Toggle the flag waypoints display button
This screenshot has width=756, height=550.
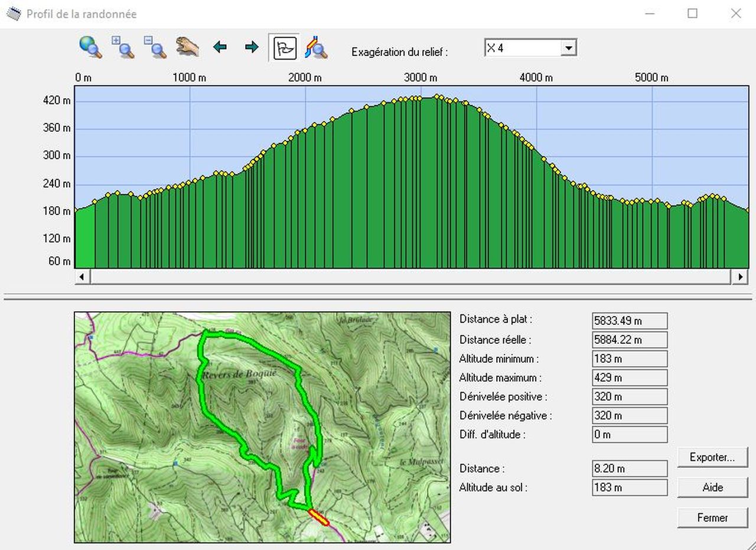point(284,48)
